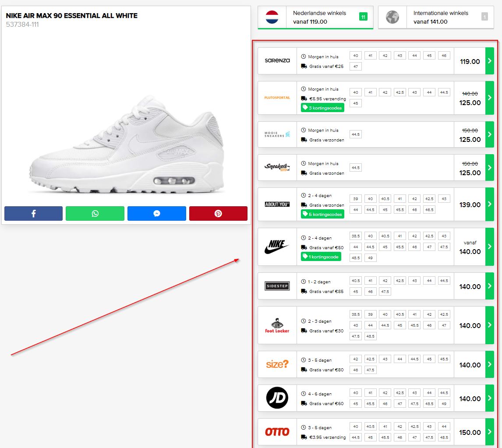
Task: Click '2 - 3 dagen' in the Foot Locker row
Action: (x=320, y=321)
